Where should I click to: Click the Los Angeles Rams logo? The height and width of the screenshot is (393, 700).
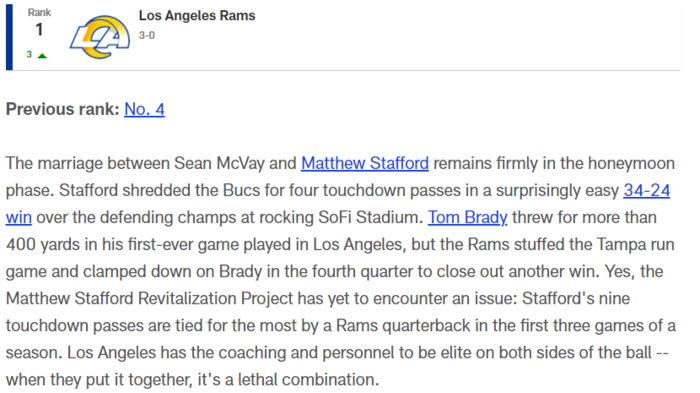click(100, 37)
